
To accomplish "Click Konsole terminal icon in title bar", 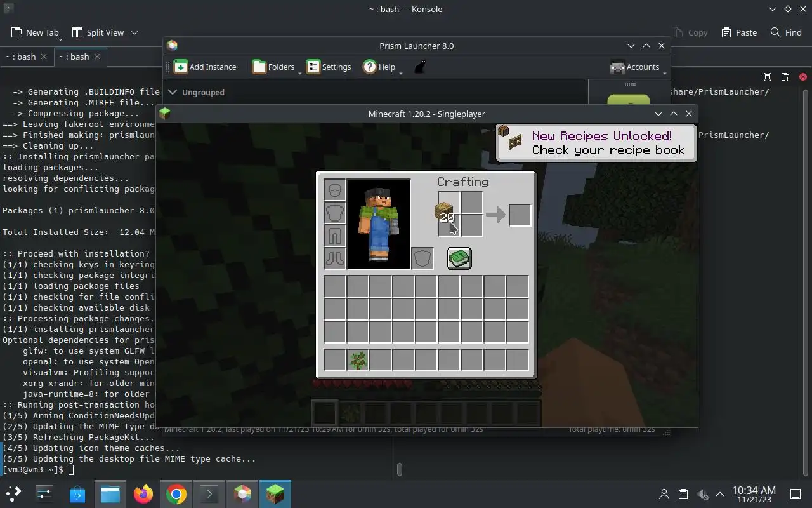I will pyautogui.click(x=8, y=9).
